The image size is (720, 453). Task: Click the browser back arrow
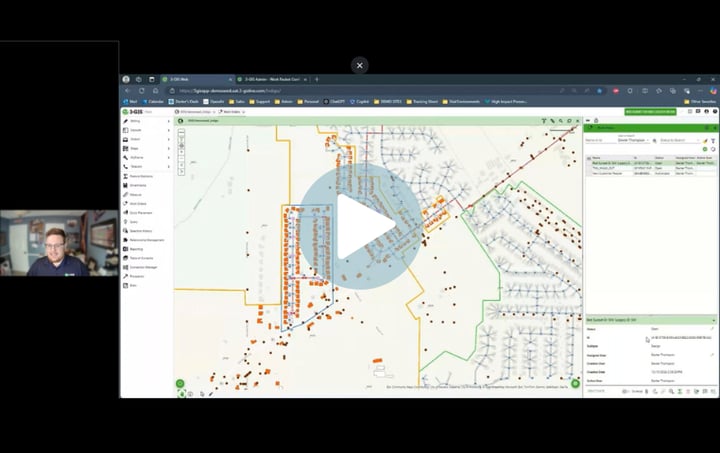point(128,91)
